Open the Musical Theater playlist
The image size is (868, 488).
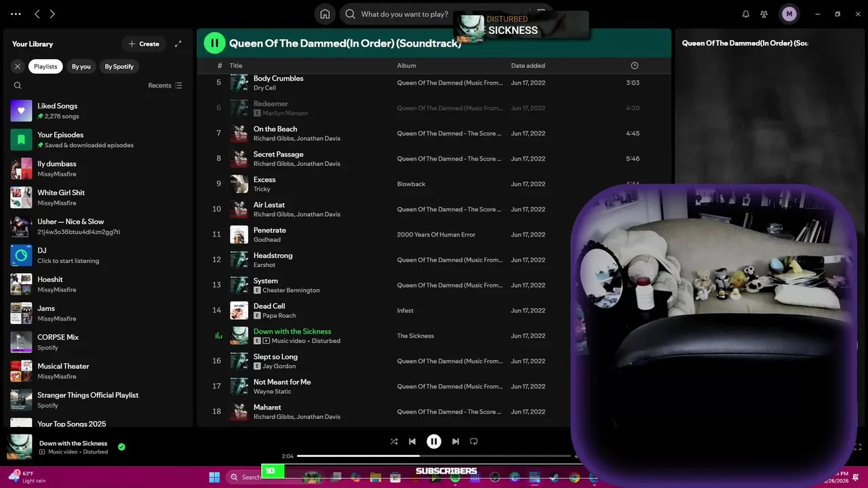[x=98, y=371]
